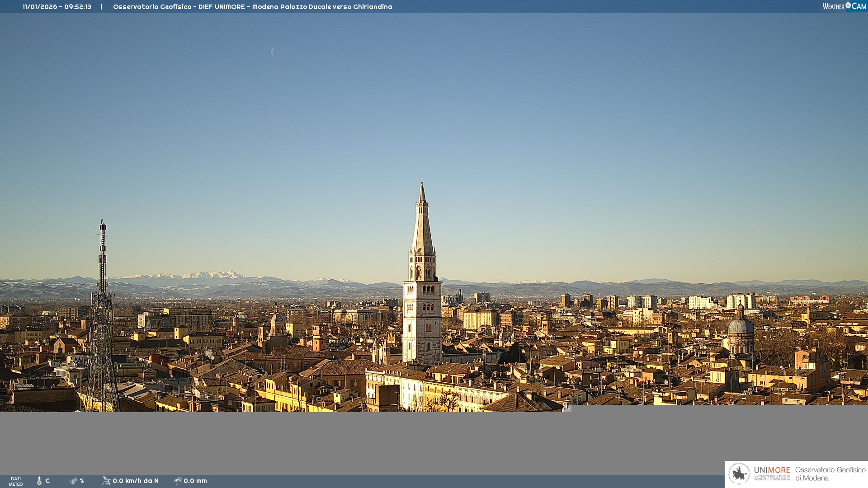Click the crescent moon in sky
Image resolution: width=868 pixels, height=488 pixels.
click(x=273, y=52)
